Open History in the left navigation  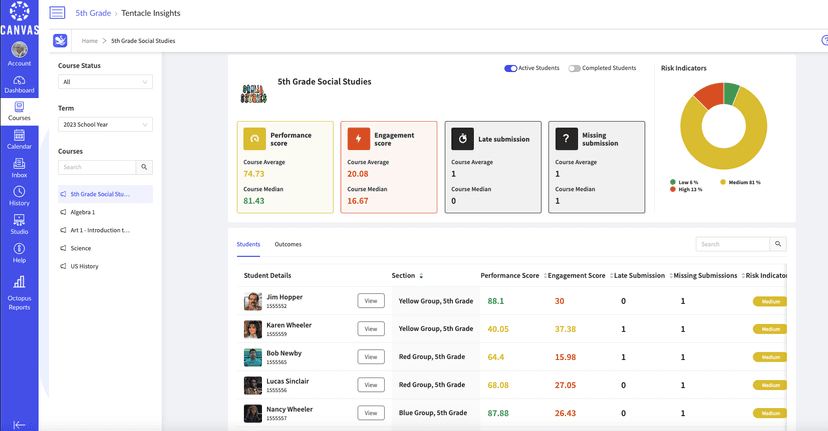[19, 195]
